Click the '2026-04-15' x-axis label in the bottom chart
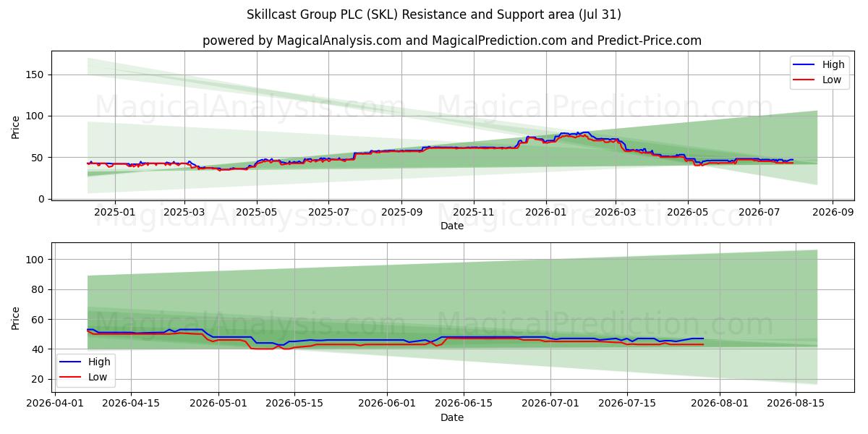This screenshot has width=868, height=434. pyautogui.click(x=131, y=404)
